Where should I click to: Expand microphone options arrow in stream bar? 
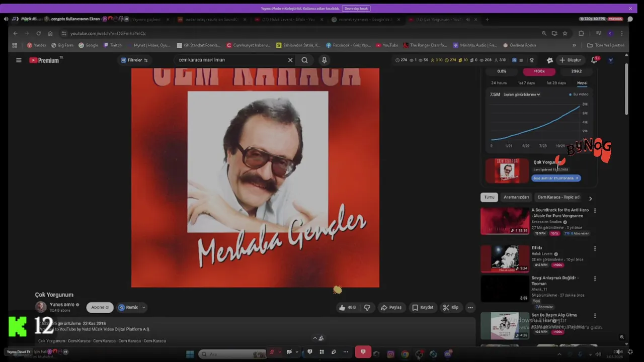click(280, 352)
